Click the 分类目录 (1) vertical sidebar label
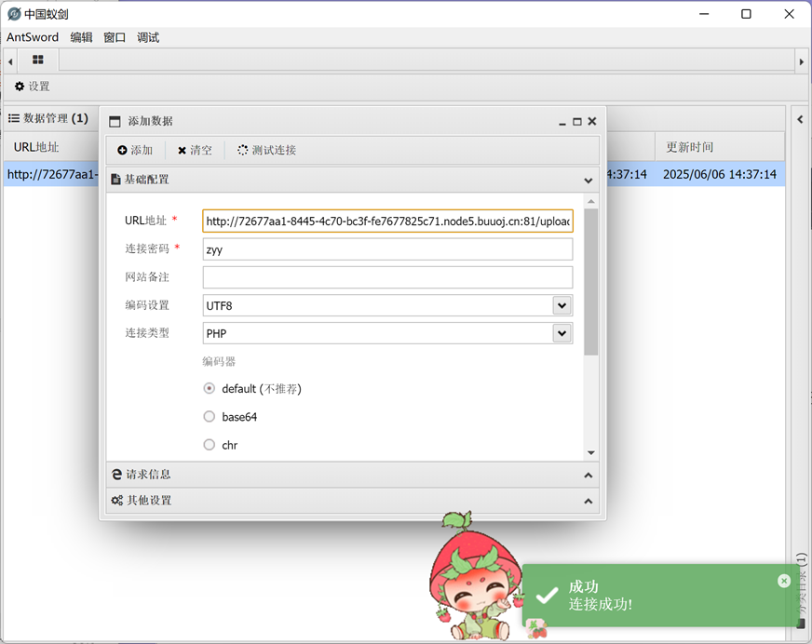This screenshot has width=812, height=644. coord(801,584)
